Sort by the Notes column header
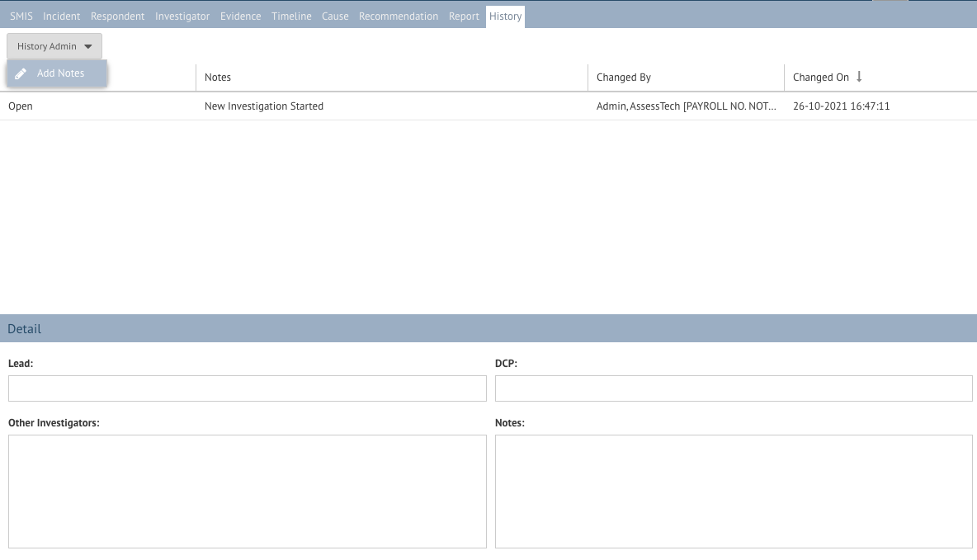The height and width of the screenshot is (560, 977). (392, 78)
